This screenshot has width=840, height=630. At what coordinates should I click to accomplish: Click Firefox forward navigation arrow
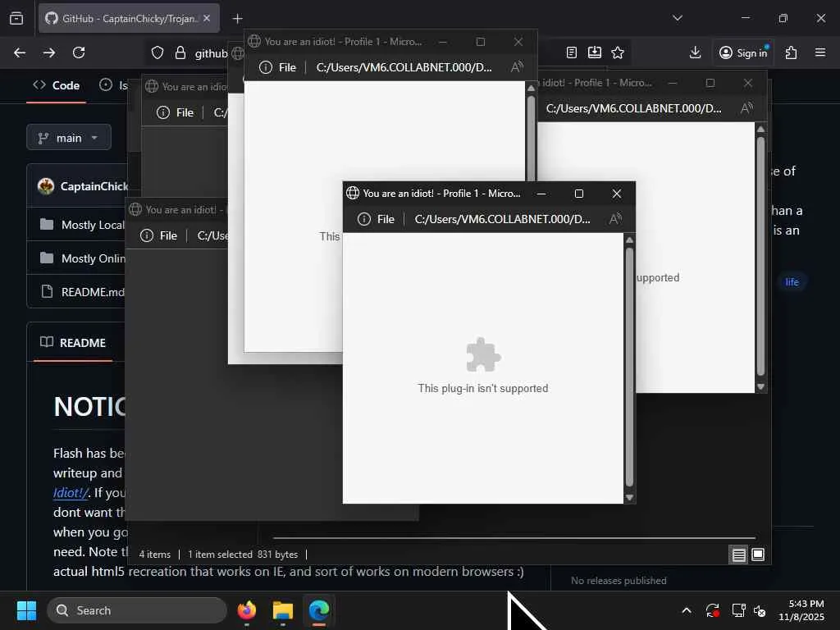[48, 52]
